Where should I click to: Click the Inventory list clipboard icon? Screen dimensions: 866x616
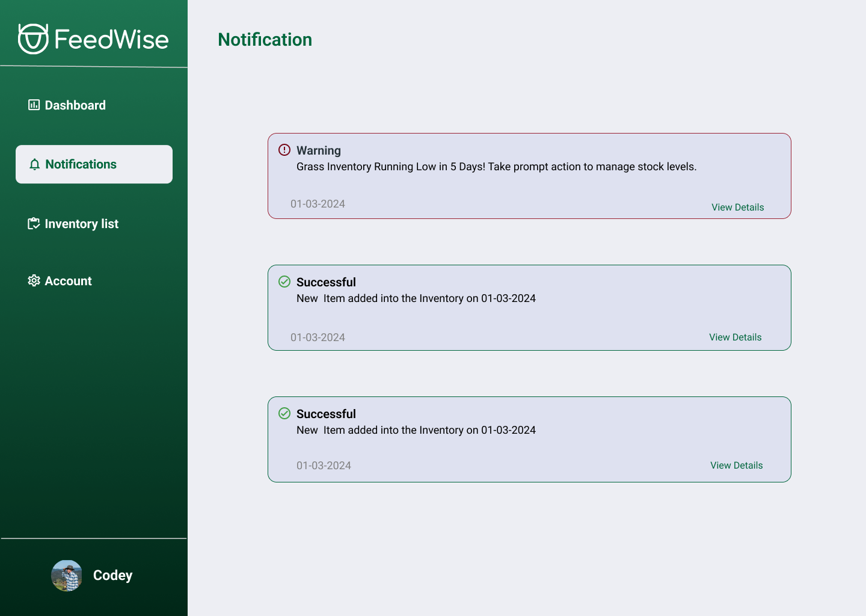point(34,224)
